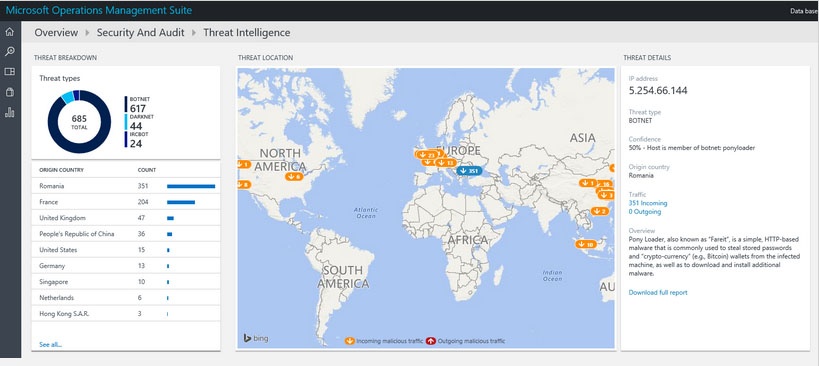This screenshot has height=366, width=819.
Task: Go to Home via the sidebar house icon
Action: click(x=9, y=32)
